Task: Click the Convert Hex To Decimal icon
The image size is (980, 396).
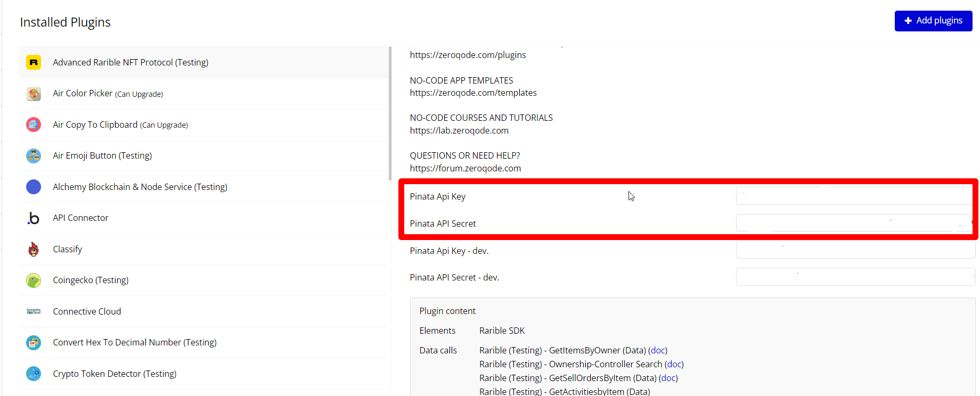Action: point(34,342)
